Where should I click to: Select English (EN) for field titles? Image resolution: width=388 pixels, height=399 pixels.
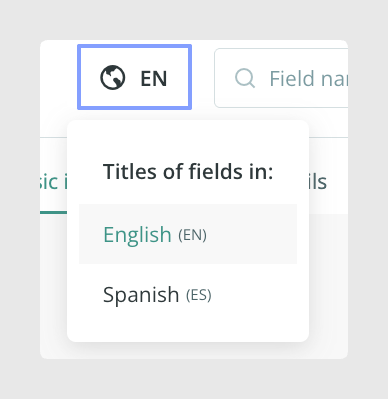click(188, 234)
